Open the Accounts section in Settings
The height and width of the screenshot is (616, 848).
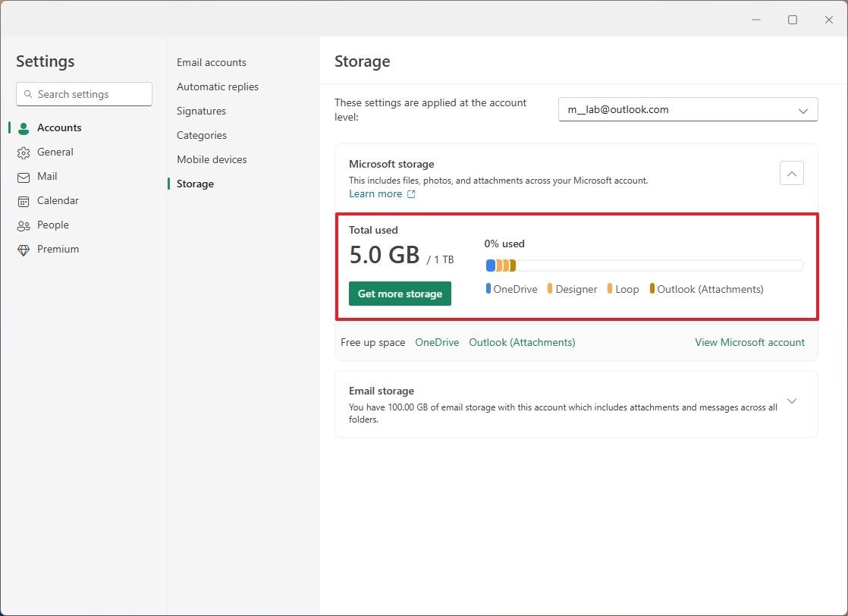pyautogui.click(x=59, y=127)
